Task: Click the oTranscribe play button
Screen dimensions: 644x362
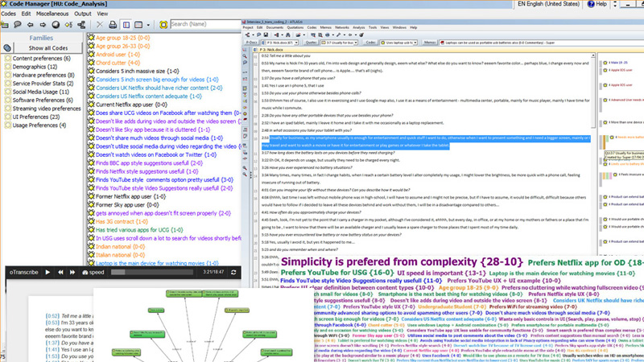Action: point(47,272)
